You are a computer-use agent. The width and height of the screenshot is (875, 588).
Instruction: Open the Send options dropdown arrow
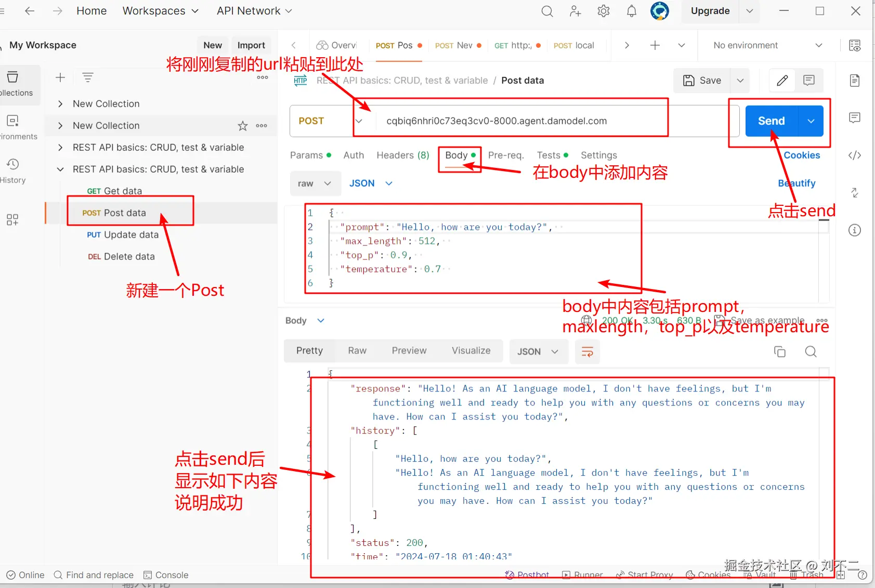pos(811,121)
